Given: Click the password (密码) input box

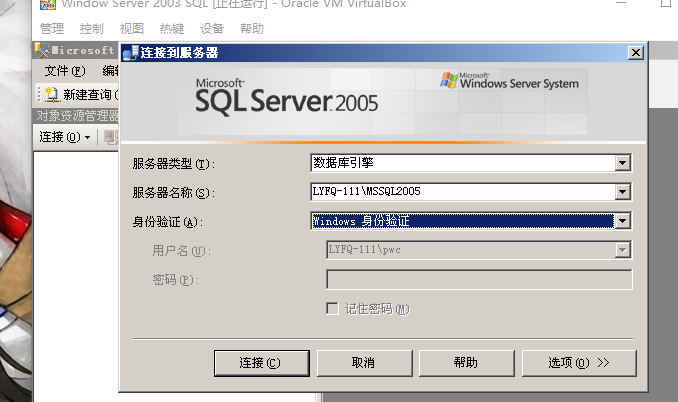Looking at the screenshot, I should point(479,280).
